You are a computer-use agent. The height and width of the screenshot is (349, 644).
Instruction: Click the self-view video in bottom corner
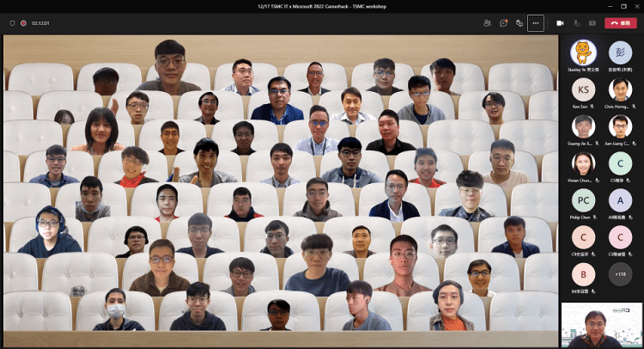(601, 325)
